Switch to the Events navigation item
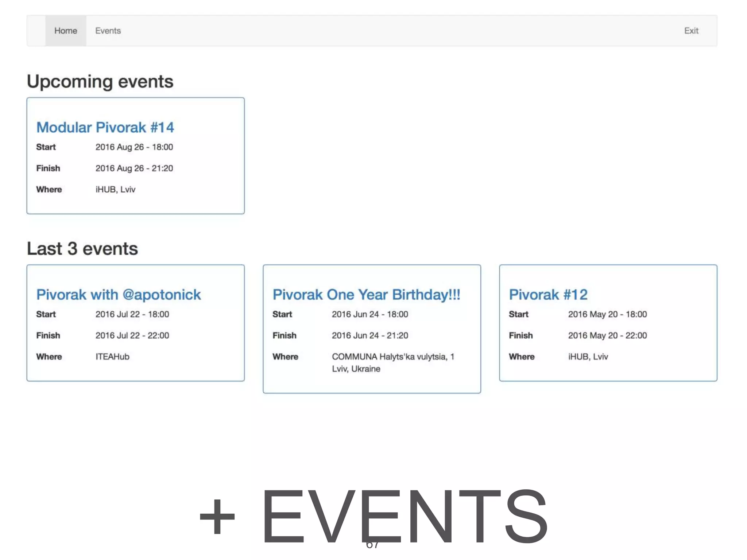The image size is (747, 560). 108,31
